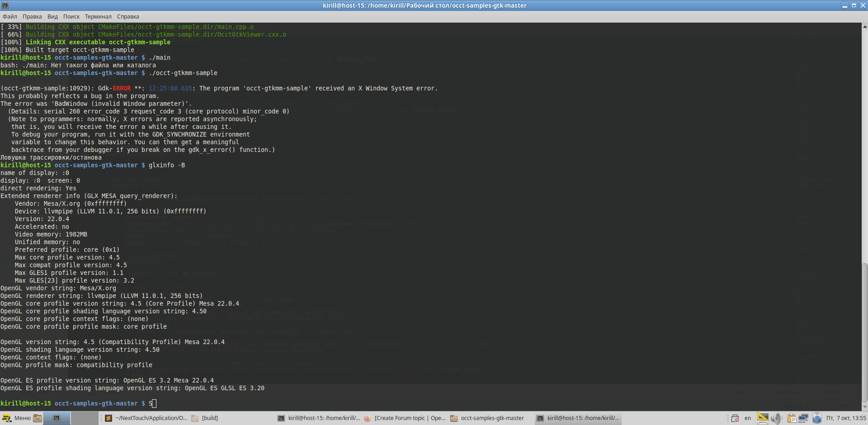Open the Терминал menu

pyautogui.click(x=99, y=16)
